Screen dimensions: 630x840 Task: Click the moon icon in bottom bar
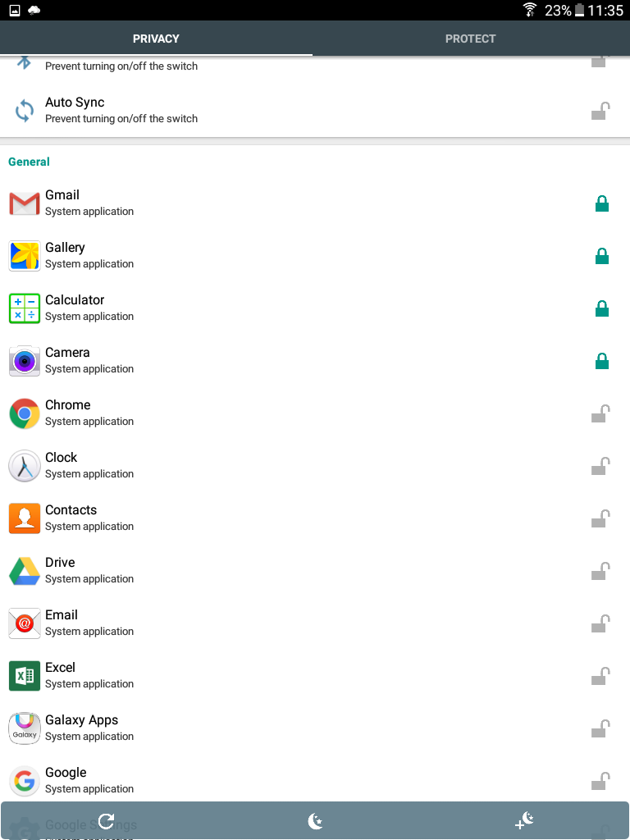(315, 820)
